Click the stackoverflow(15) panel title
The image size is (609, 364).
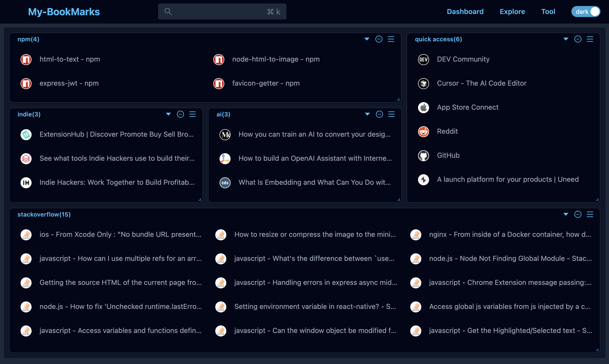click(x=44, y=215)
